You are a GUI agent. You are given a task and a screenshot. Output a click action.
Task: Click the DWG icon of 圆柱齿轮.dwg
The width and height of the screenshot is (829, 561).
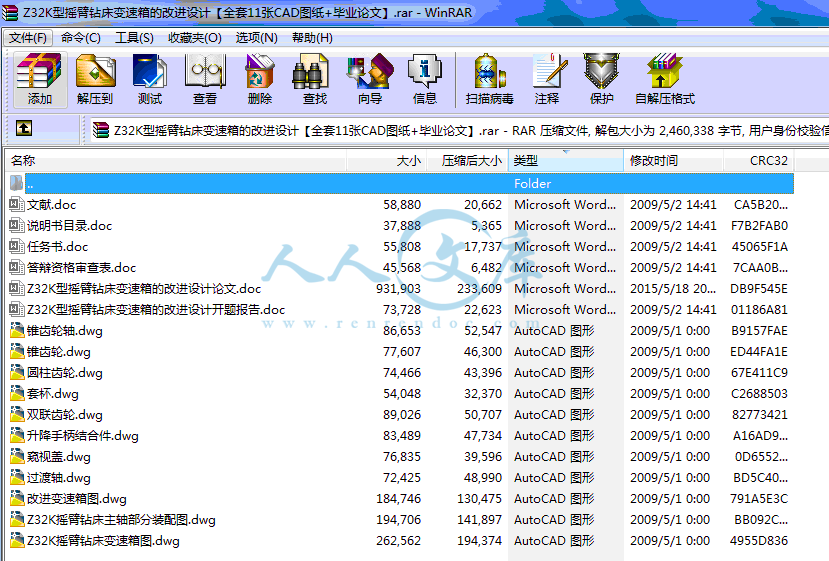click(x=17, y=372)
